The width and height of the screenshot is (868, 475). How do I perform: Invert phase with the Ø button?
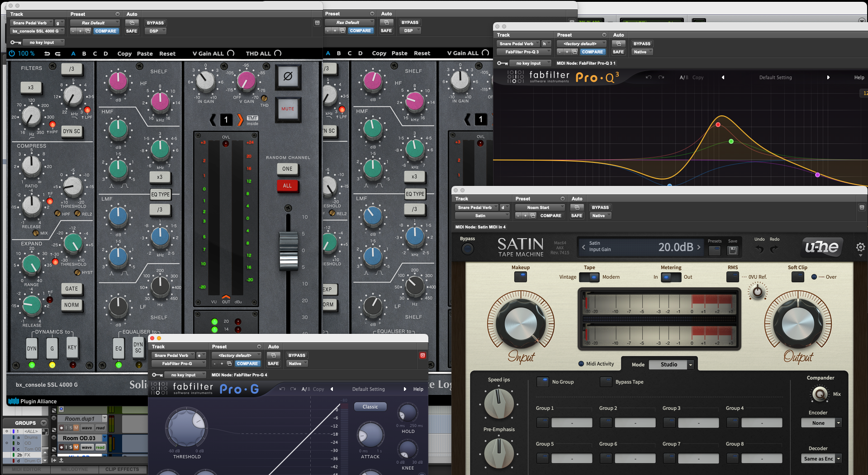point(288,76)
